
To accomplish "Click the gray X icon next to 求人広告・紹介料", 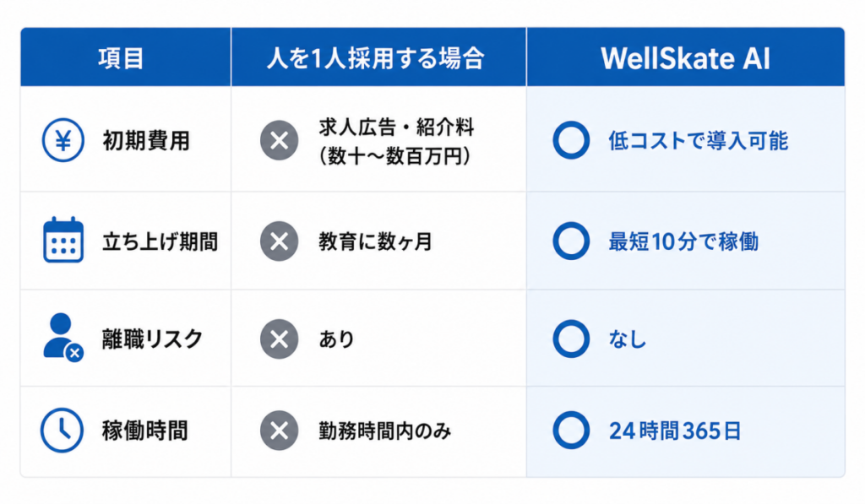I will (x=279, y=140).
